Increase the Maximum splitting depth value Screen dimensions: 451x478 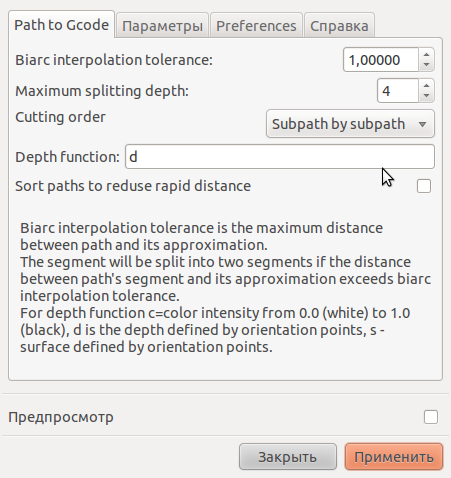coord(426,86)
